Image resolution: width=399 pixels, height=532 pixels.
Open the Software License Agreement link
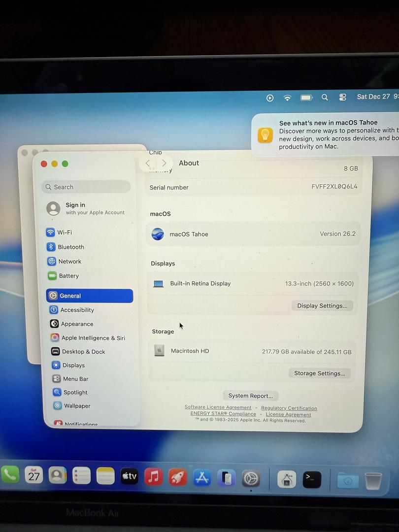point(218,407)
